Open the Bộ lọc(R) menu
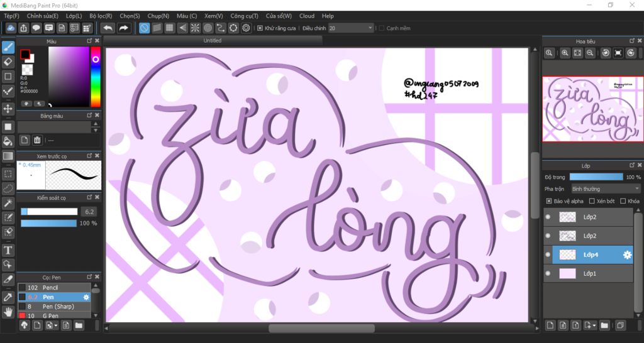 (x=101, y=16)
